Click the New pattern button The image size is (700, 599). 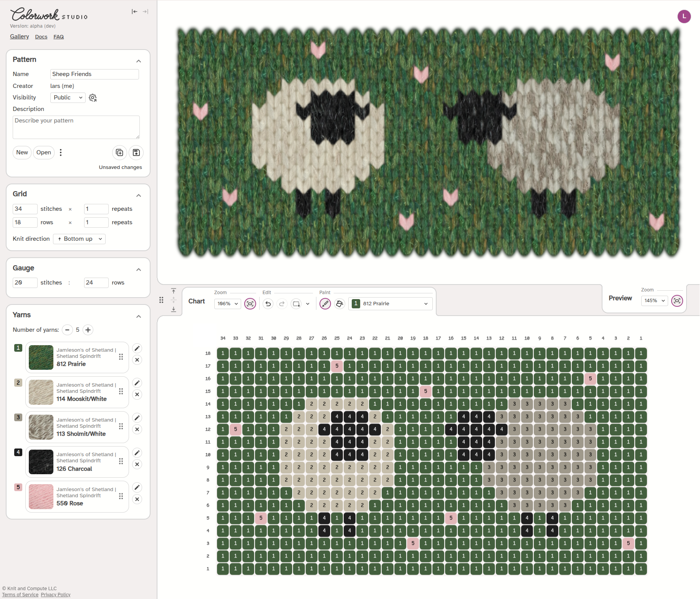[22, 152]
